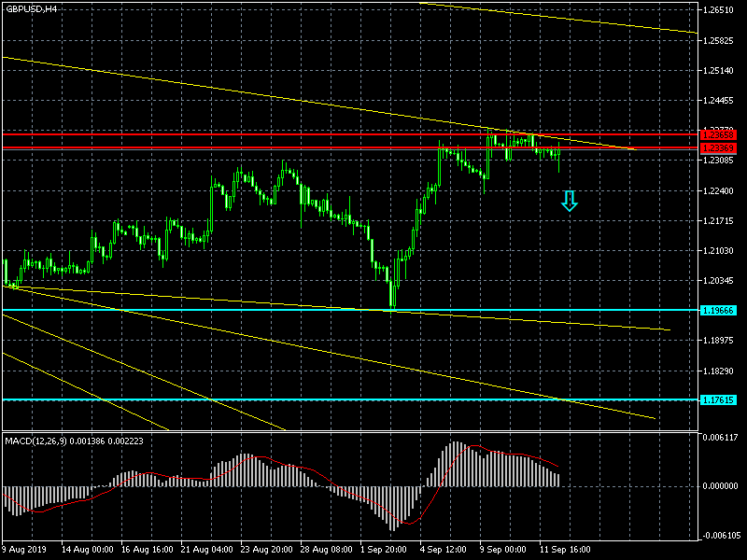
Task: Click the 1.21030 price scale value
Action: pyautogui.click(x=718, y=251)
